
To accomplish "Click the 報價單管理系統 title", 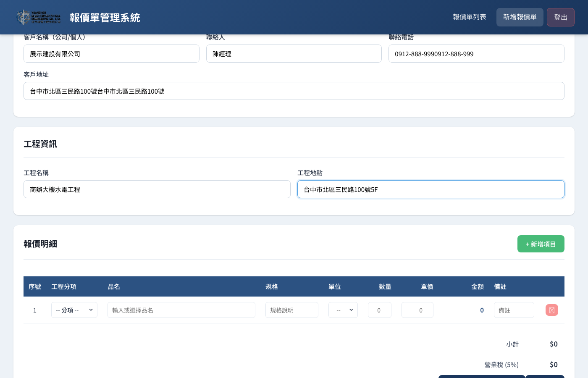I will (x=105, y=18).
